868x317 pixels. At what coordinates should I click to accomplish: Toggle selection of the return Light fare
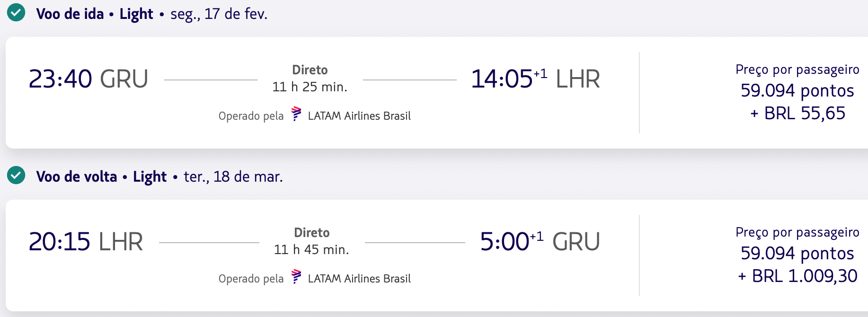click(x=149, y=176)
